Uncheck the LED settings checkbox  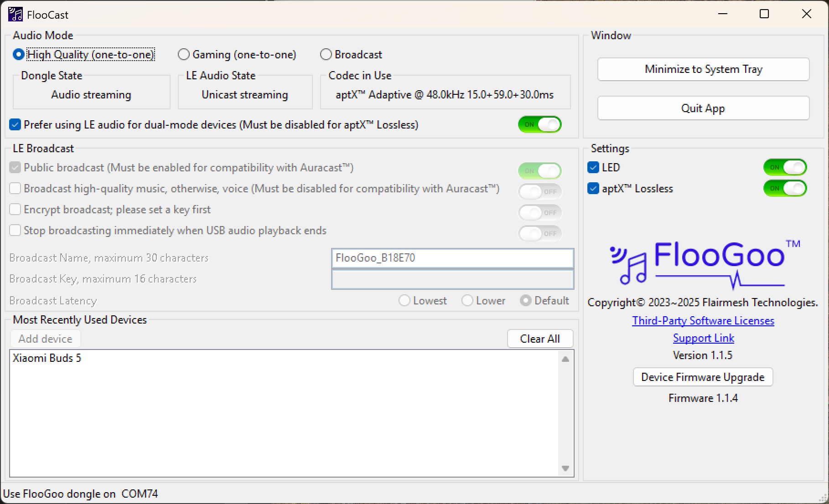pyautogui.click(x=593, y=167)
